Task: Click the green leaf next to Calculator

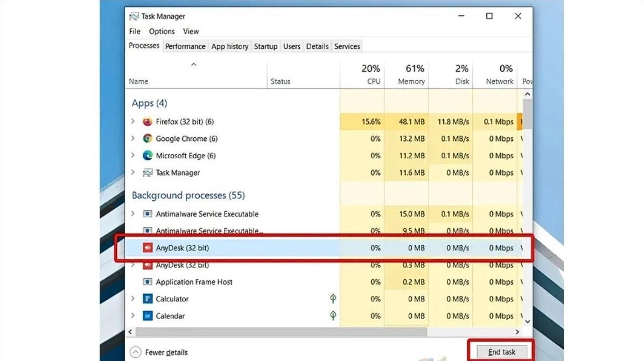Action: pos(333,299)
